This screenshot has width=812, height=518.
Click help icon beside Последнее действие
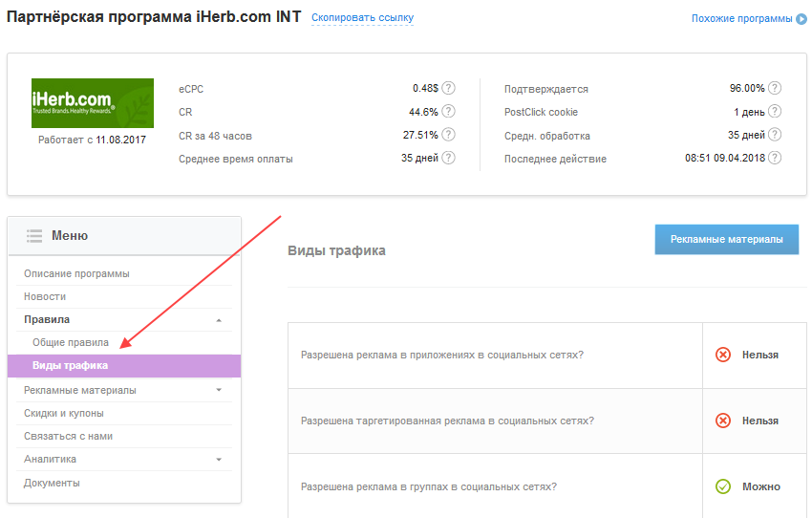pyautogui.click(x=775, y=158)
